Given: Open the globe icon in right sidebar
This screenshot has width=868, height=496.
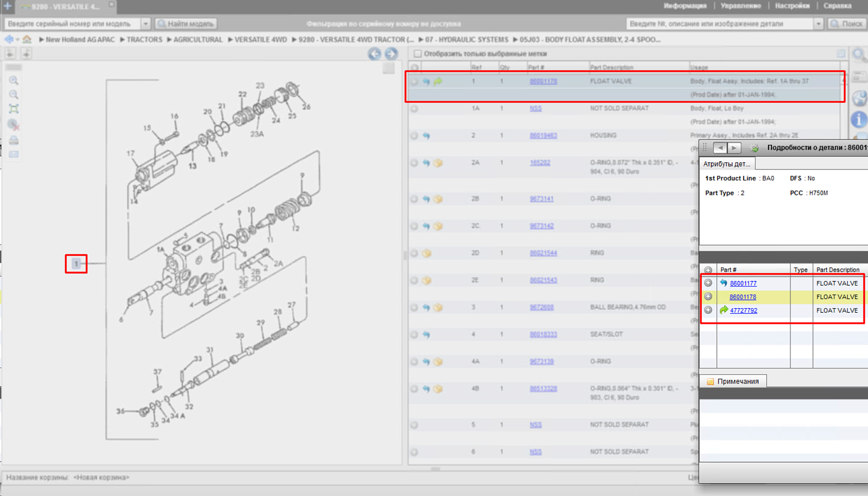Looking at the screenshot, I should point(859,98).
